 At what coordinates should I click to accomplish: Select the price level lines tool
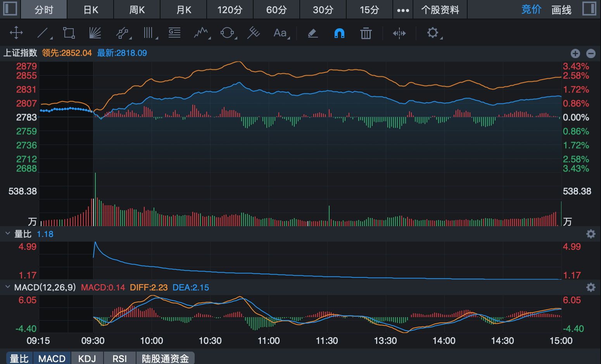pyautogui.click(x=174, y=33)
